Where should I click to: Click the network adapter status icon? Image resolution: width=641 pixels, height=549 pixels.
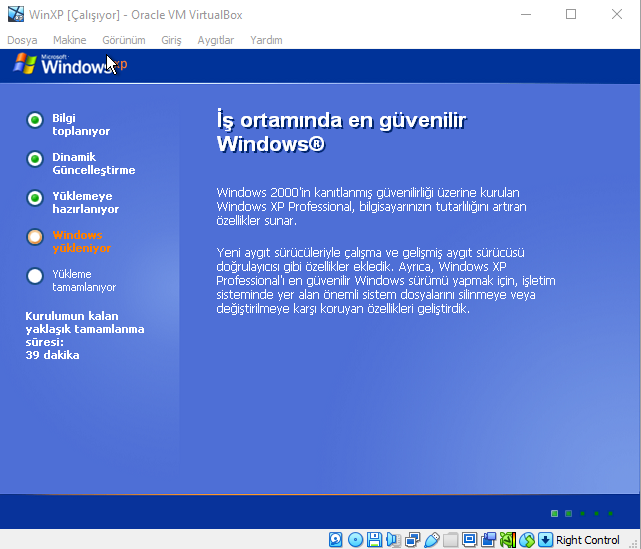pyautogui.click(x=412, y=540)
